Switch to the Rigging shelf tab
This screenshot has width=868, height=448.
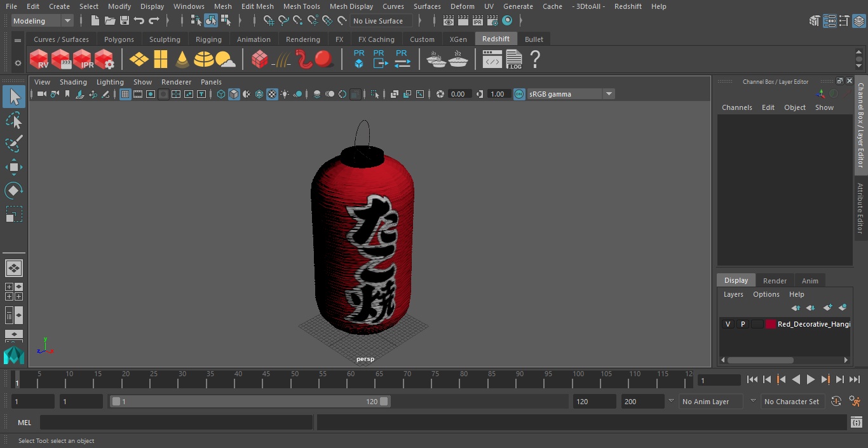click(208, 39)
